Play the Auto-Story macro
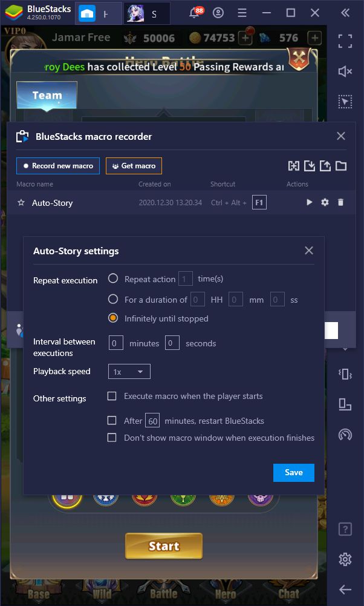Viewport: 364px width, 606px height. 309,202
